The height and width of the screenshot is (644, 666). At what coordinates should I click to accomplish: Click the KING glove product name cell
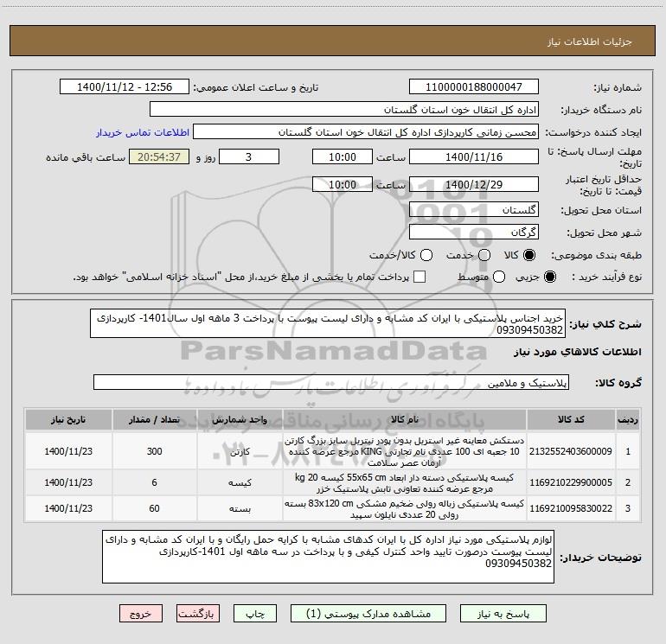pos(405,451)
